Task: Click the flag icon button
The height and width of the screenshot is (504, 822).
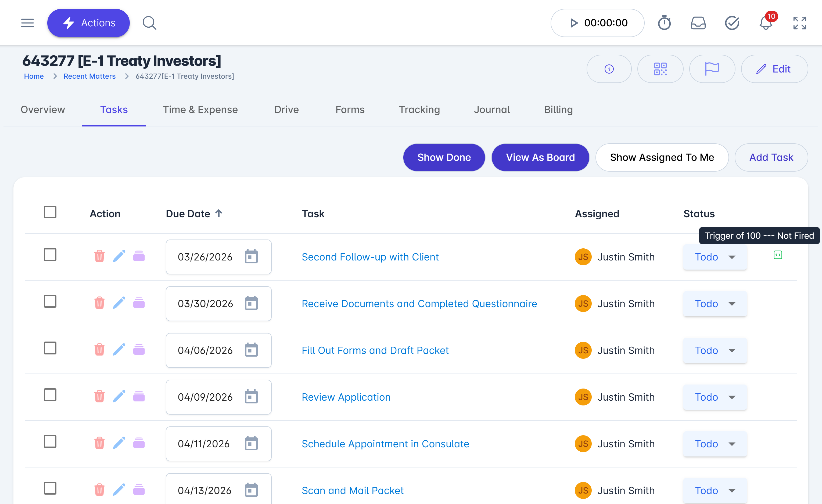Action: point(712,69)
